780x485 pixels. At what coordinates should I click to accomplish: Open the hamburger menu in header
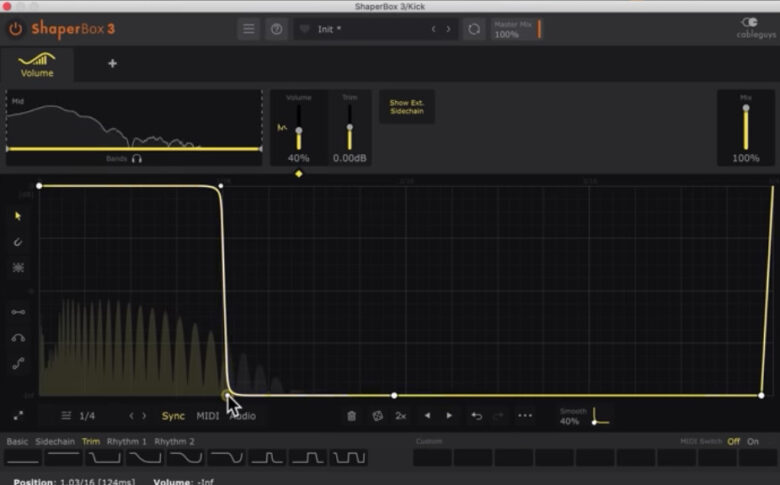249,29
